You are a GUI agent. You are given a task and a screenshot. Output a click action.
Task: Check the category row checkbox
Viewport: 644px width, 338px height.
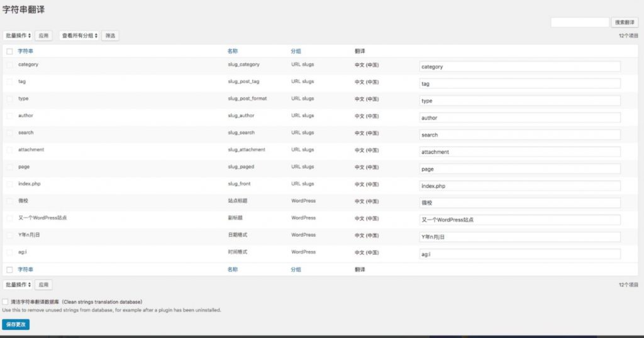pyautogui.click(x=9, y=65)
